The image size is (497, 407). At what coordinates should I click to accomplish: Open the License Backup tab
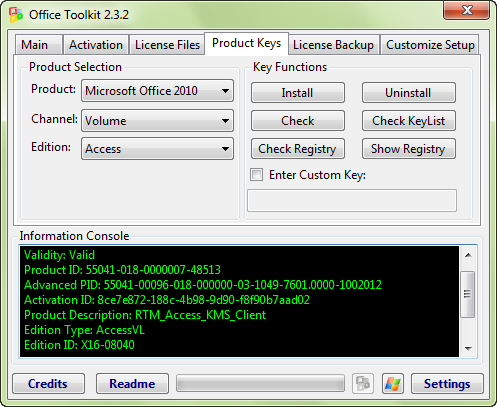pyautogui.click(x=333, y=45)
